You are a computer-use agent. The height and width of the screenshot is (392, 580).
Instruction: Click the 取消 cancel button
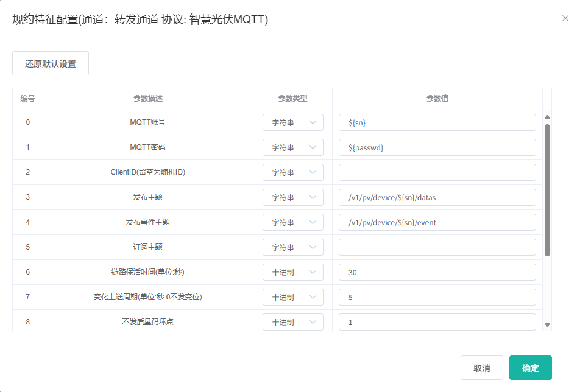(x=481, y=368)
